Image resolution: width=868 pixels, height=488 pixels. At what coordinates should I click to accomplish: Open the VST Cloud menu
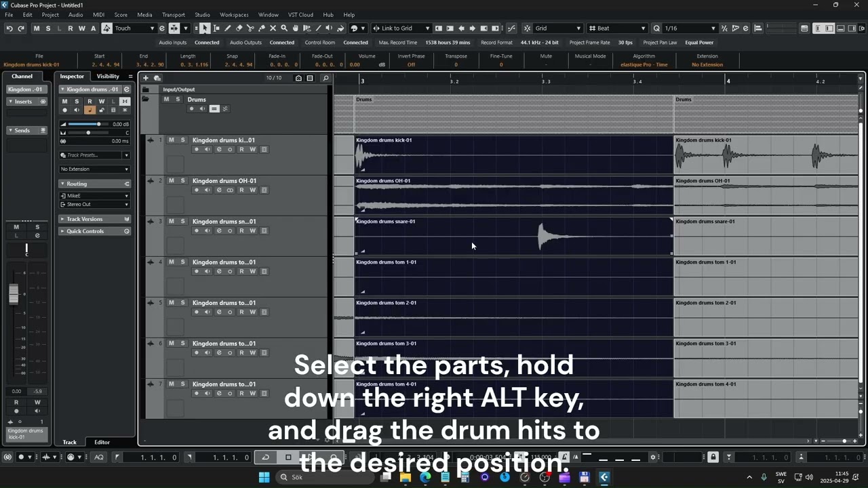click(300, 14)
